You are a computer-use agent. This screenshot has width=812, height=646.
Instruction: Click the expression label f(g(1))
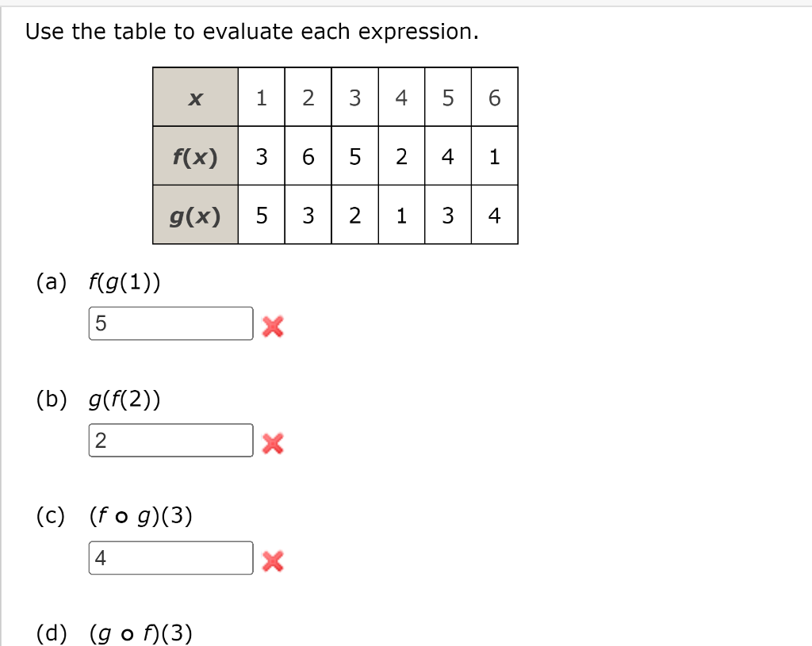pos(123,281)
